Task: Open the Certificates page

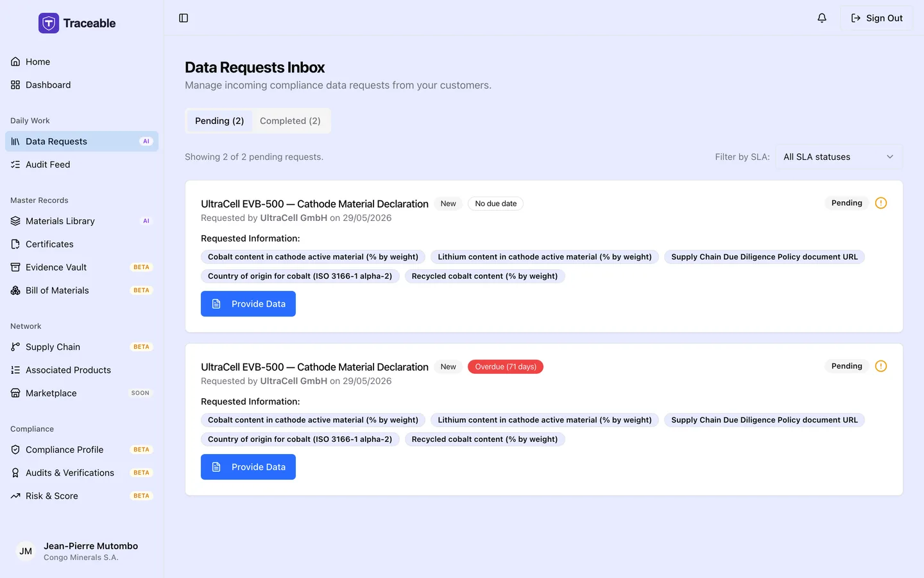Action: coord(81,244)
